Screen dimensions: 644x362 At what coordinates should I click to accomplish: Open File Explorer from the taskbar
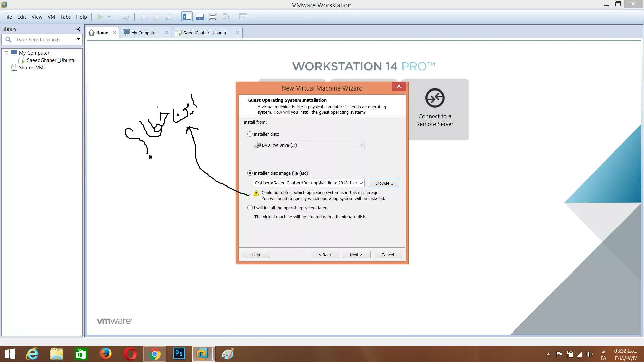click(x=57, y=354)
